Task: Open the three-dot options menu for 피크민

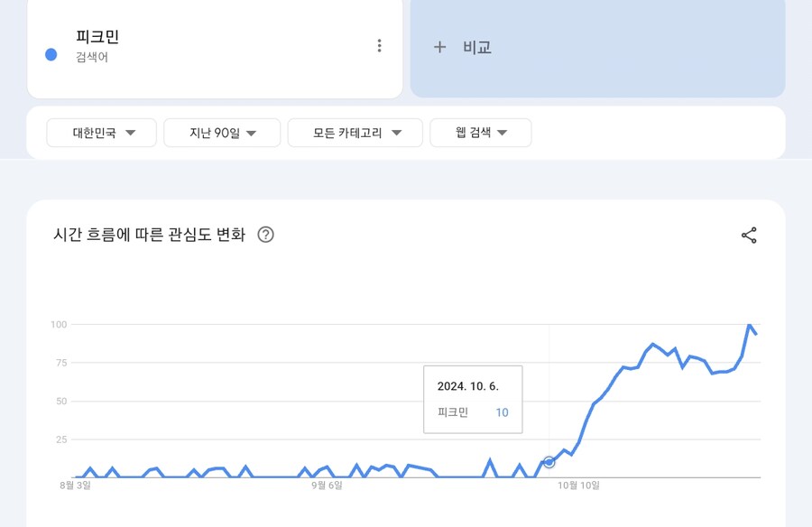Action: tap(379, 46)
